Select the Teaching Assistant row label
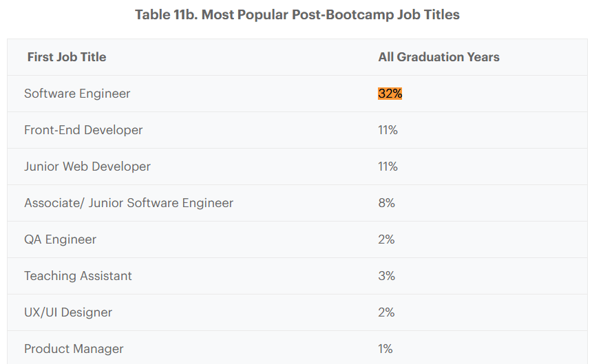592x364 pixels. coord(78,276)
